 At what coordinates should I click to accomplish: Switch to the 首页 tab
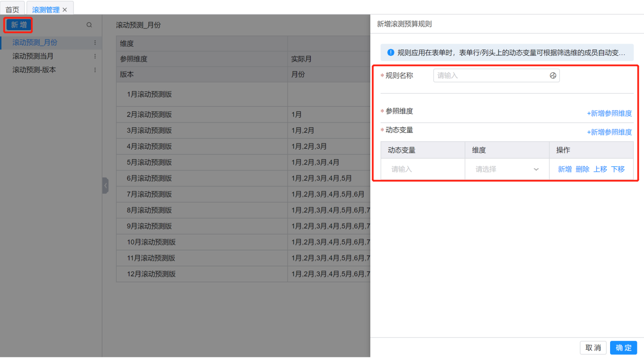pyautogui.click(x=13, y=10)
